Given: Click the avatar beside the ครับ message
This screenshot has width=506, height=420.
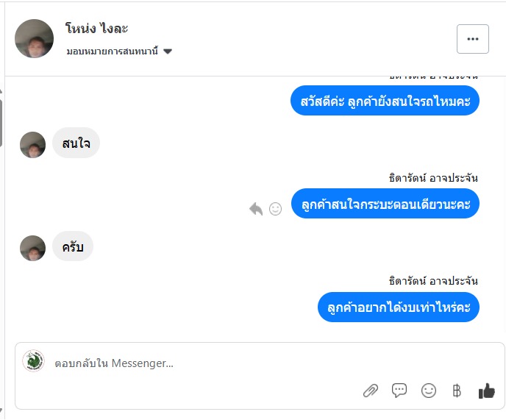Looking at the screenshot, I should (x=33, y=248).
